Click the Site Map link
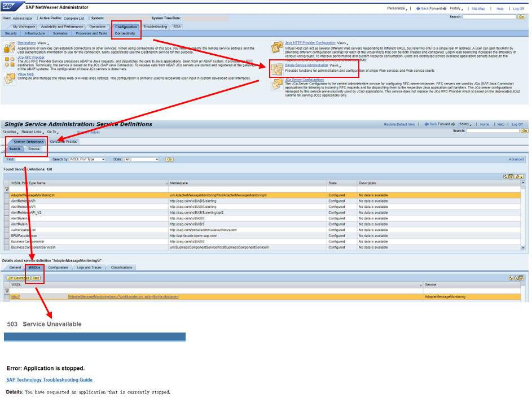 pos(478,9)
